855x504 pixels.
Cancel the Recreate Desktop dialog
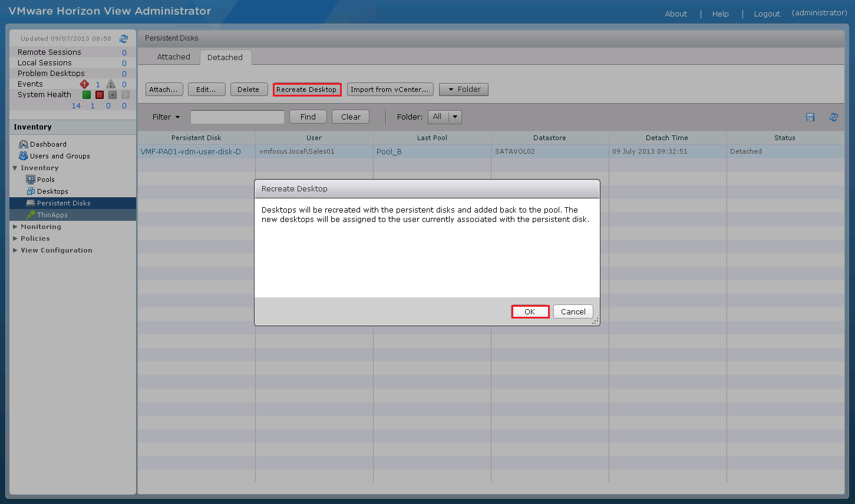coord(573,312)
